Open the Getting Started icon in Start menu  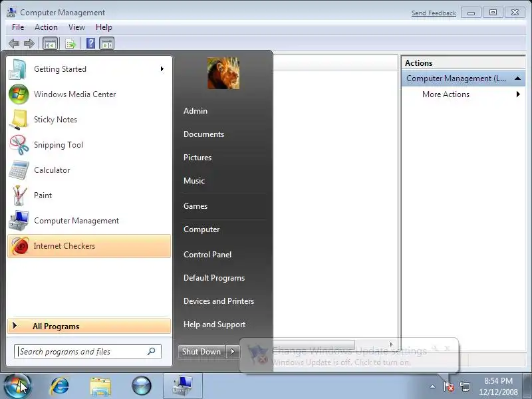pos(18,69)
